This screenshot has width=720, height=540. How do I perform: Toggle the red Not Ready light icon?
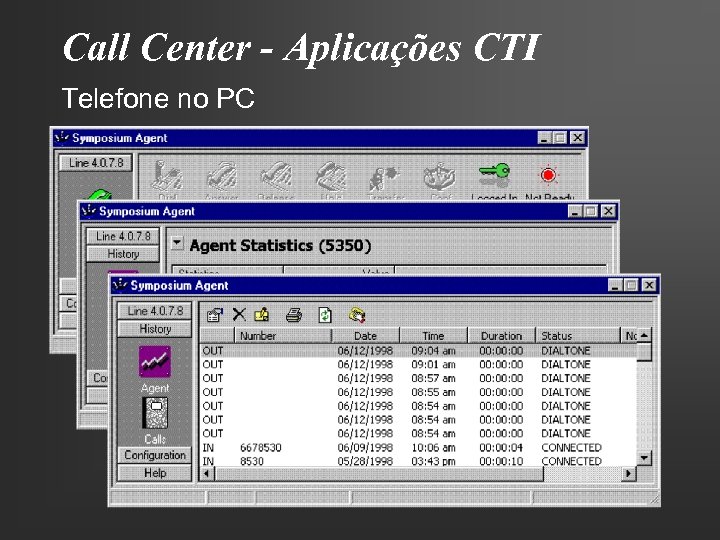coord(548,175)
